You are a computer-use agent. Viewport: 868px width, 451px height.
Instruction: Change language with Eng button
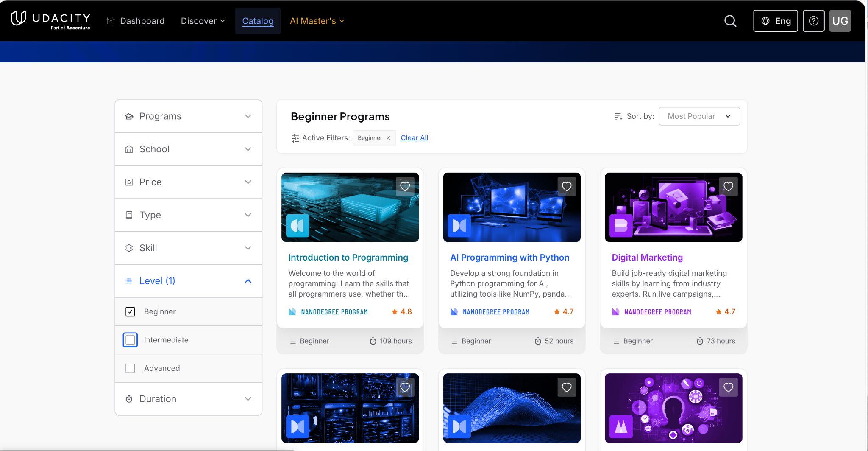776,21
